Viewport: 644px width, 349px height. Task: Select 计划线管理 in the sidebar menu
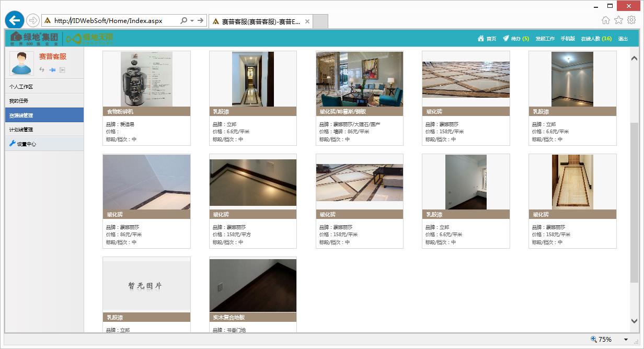(21, 130)
